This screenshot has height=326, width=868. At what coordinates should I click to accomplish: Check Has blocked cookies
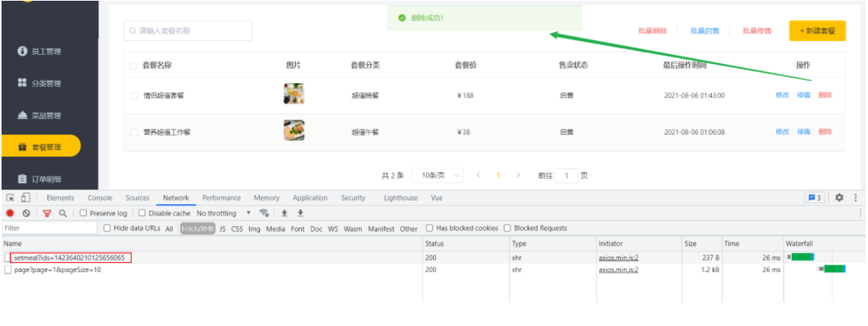coord(430,228)
